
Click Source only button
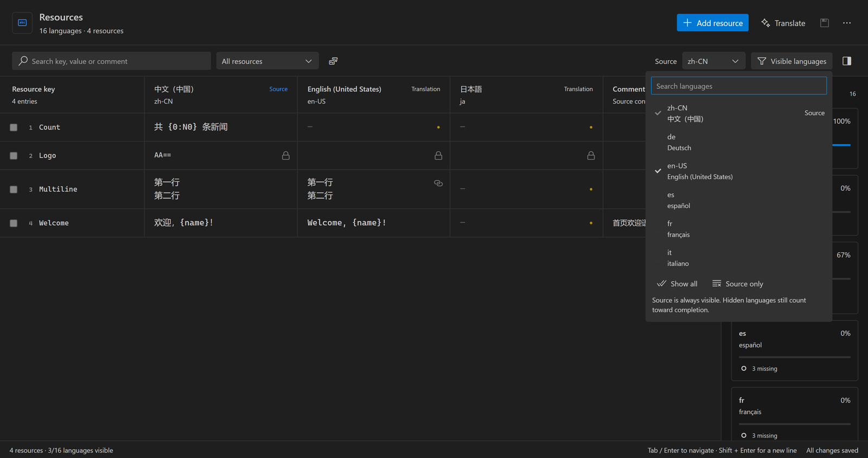[738, 284]
